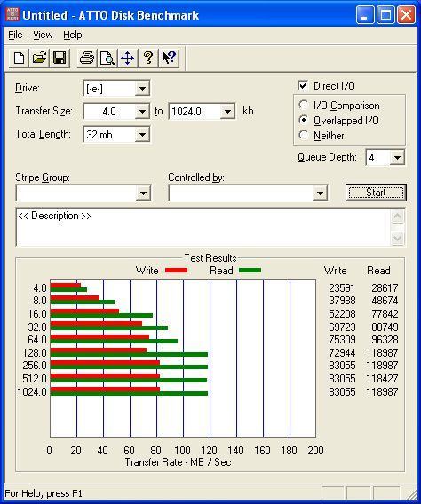Maximize the ATTO Disk Benchmark window

tap(385, 15)
